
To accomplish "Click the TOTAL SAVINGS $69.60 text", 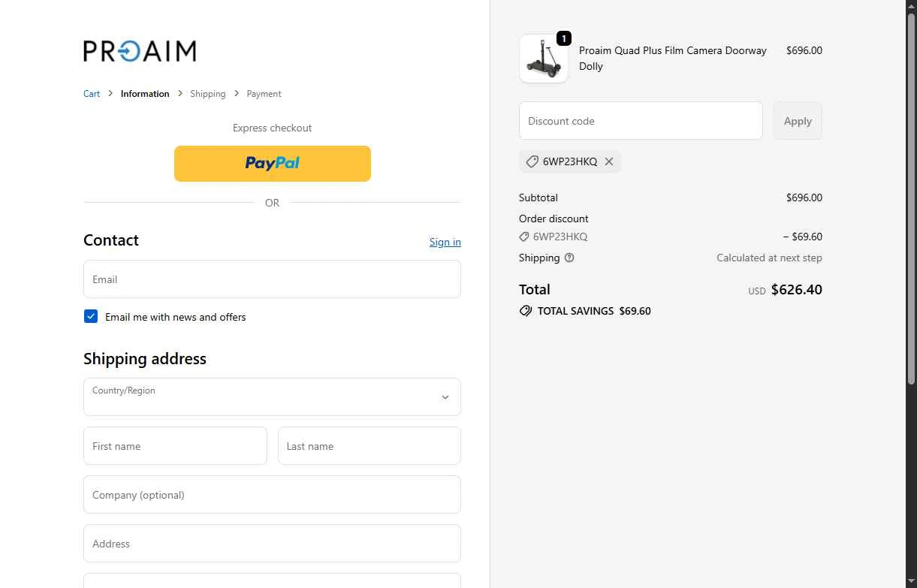I will point(594,311).
